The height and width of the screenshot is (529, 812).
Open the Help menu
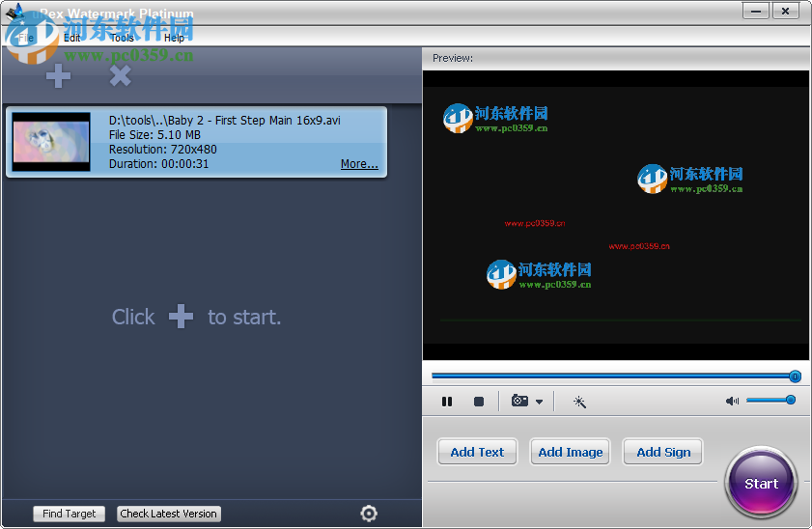[174, 38]
